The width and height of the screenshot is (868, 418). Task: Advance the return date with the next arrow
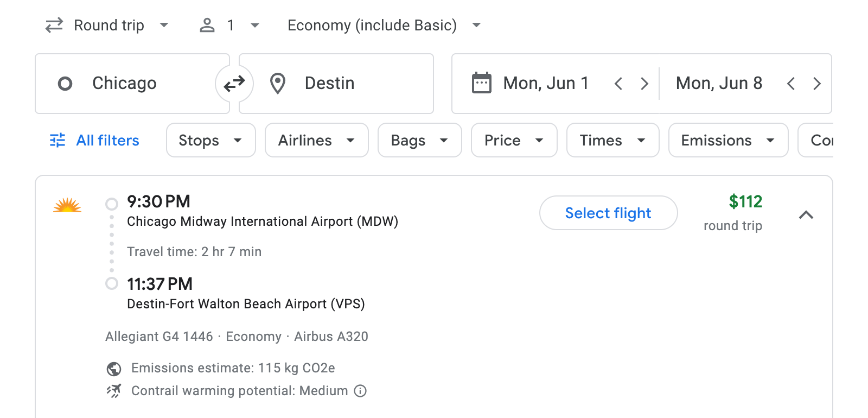pos(817,83)
